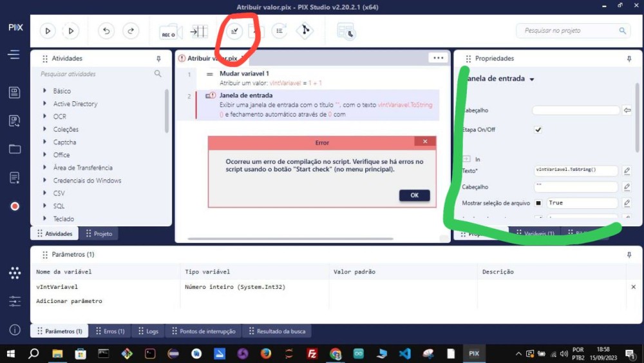Run the script with the play button

48,31
